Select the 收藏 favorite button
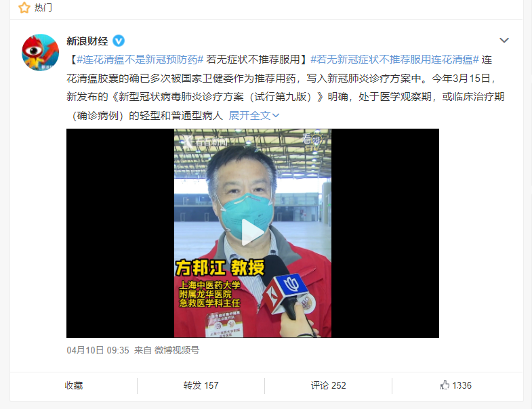 [x=74, y=385]
